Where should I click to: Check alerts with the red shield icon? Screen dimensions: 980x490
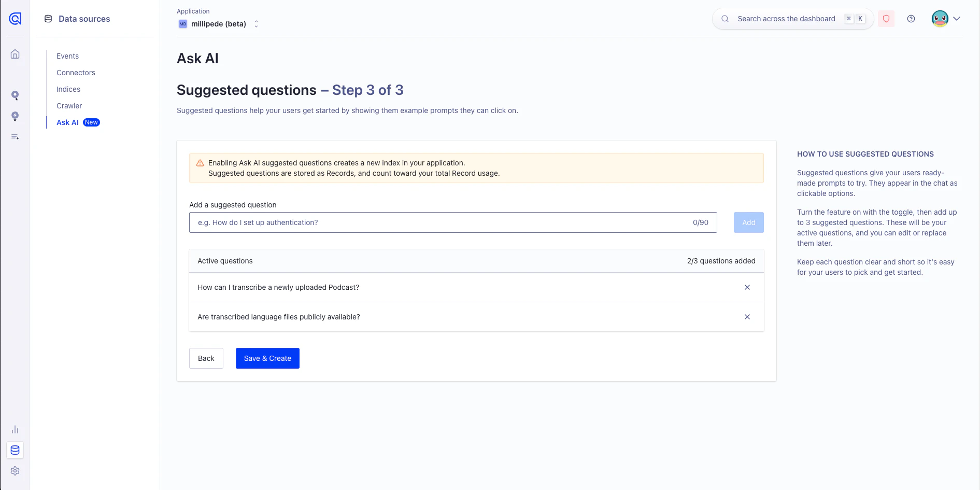click(x=886, y=19)
